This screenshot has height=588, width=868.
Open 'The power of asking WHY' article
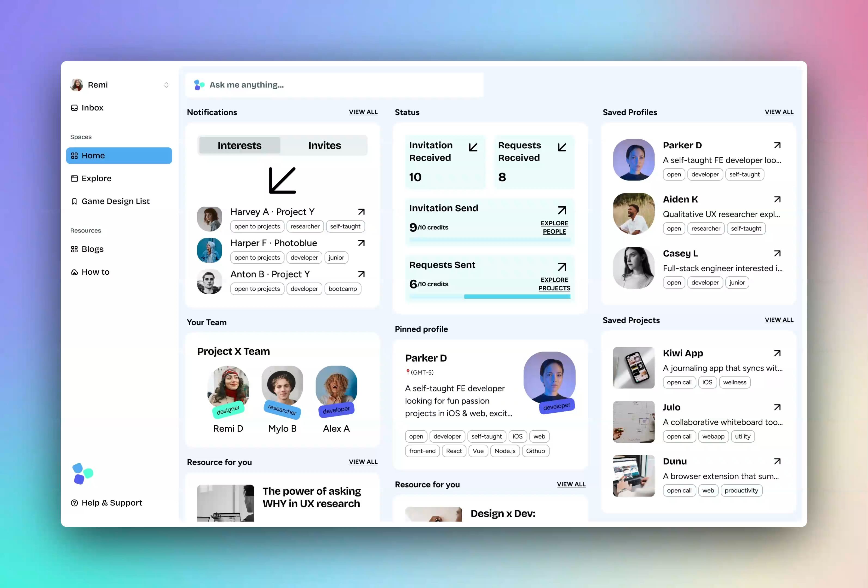(311, 497)
